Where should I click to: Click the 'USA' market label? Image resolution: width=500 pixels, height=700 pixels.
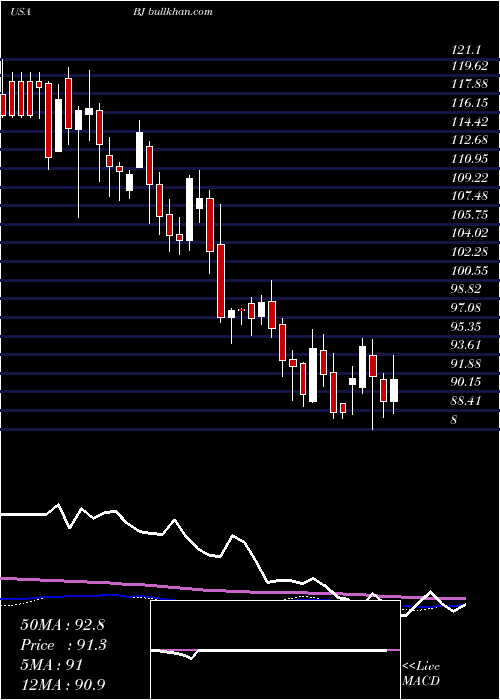(20, 12)
